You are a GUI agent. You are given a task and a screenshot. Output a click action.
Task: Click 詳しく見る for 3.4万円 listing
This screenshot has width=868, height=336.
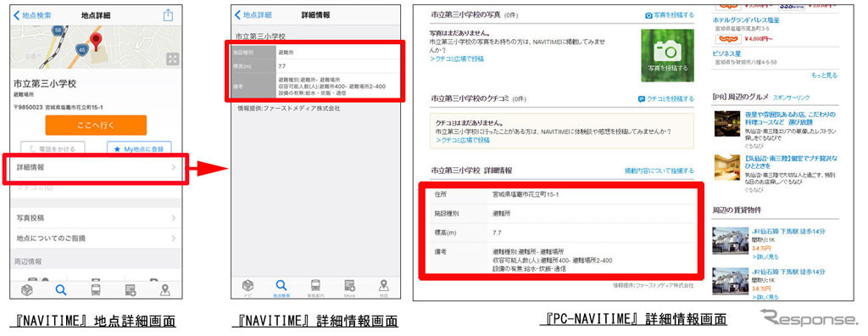coord(765,257)
